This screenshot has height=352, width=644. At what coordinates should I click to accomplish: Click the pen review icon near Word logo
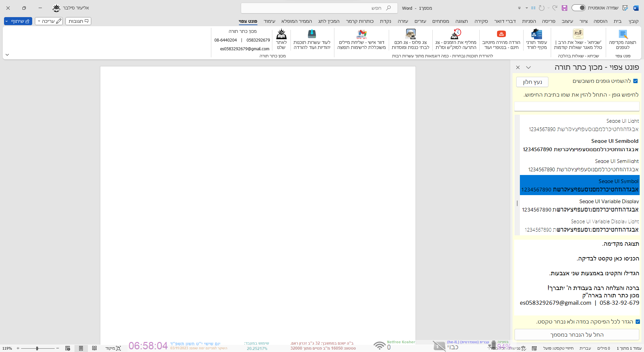click(625, 8)
